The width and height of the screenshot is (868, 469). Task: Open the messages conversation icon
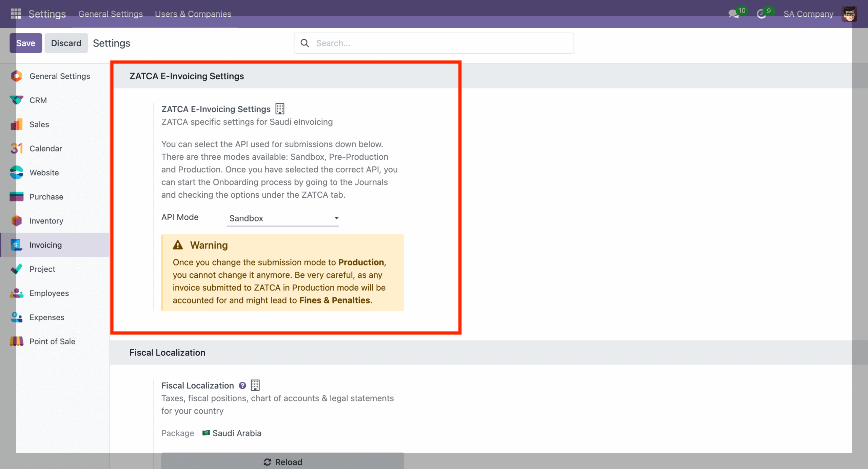click(733, 14)
